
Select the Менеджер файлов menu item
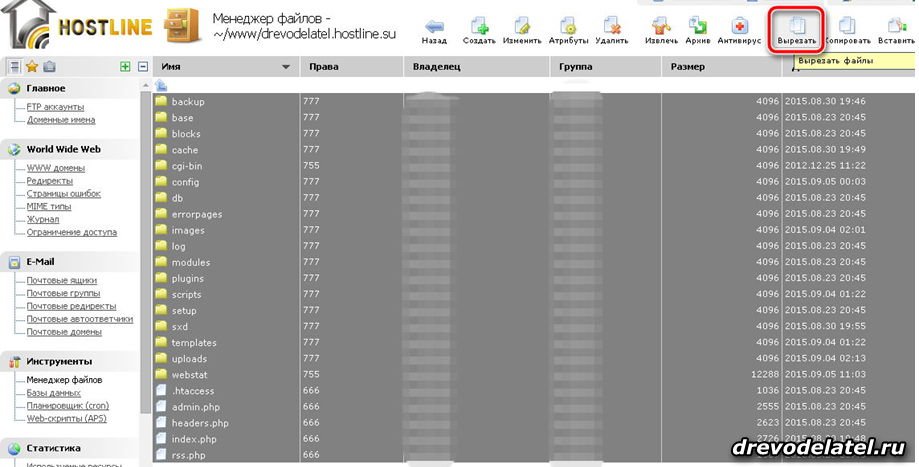(64, 380)
